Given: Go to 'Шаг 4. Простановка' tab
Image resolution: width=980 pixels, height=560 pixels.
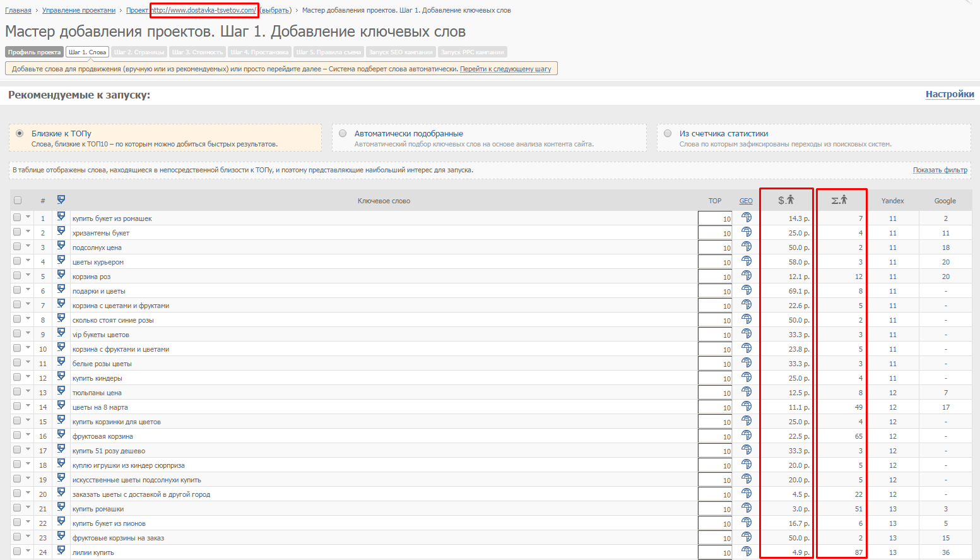Looking at the screenshot, I should 259,52.
